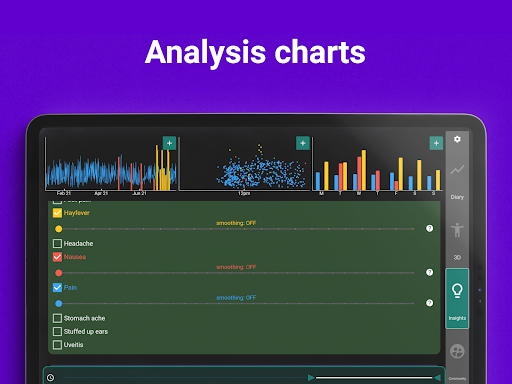Screen dimensions: 512x384
Task: Open help for Hayfever smoothing
Action: [x=430, y=228]
